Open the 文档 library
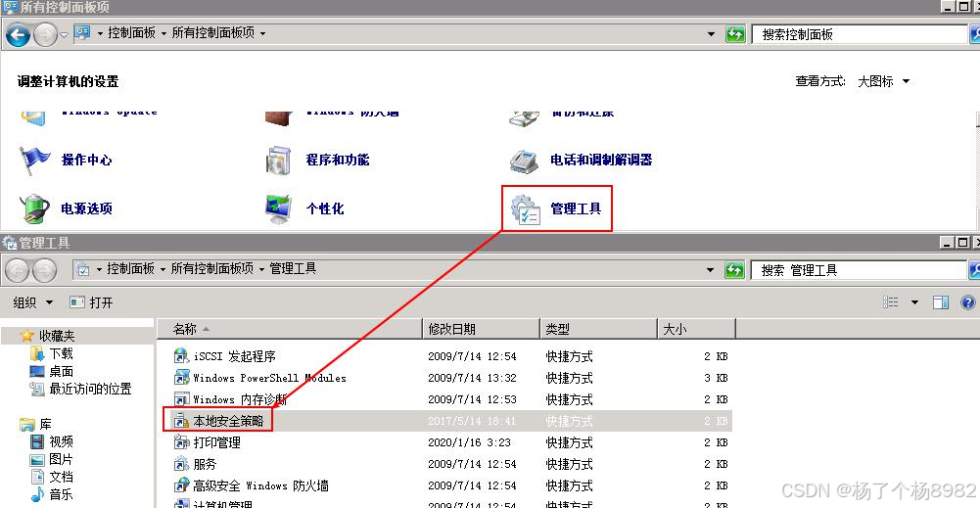 [62, 477]
